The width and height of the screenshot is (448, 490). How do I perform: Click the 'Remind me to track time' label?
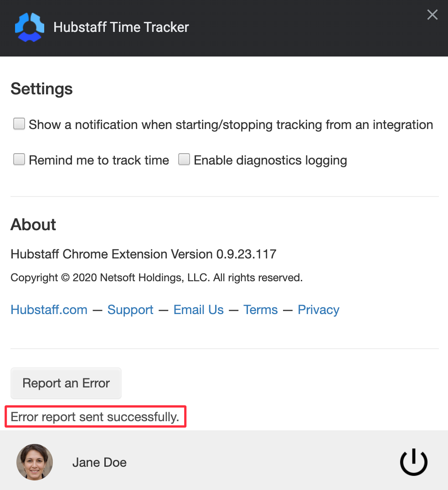[x=99, y=160]
